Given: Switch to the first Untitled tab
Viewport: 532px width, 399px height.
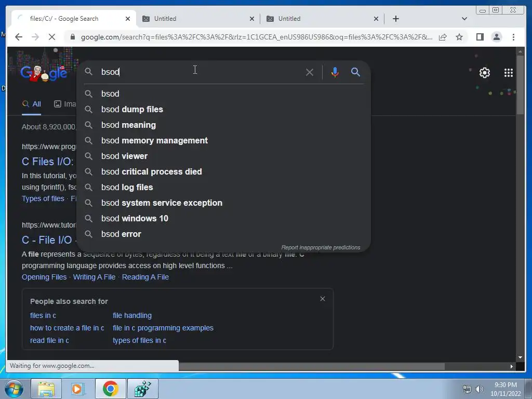Looking at the screenshot, I should coord(197,19).
